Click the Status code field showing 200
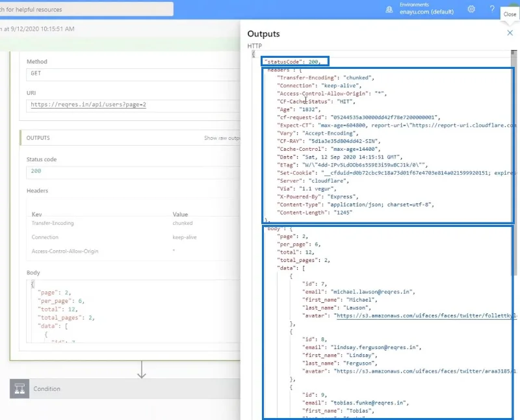This screenshot has height=420, width=520. [x=133, y=172]
